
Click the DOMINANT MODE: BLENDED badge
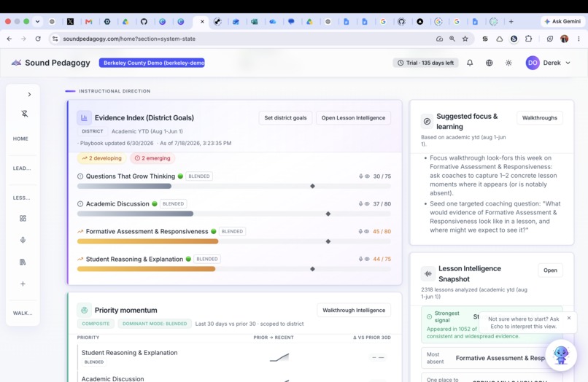click(155, 324)
